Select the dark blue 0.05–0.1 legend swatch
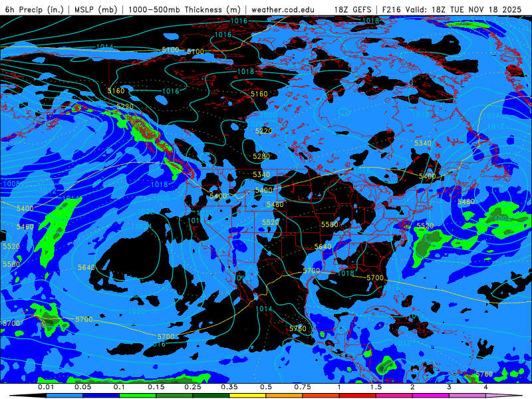The height and width of the screenshot is (399, 532). (x=101, y=396)
